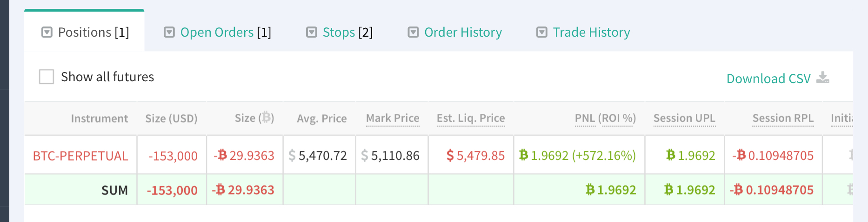This screenshot has height=222, width=868.
Task: Click the arrow icon beside Trade History
Action: [542, 33]
